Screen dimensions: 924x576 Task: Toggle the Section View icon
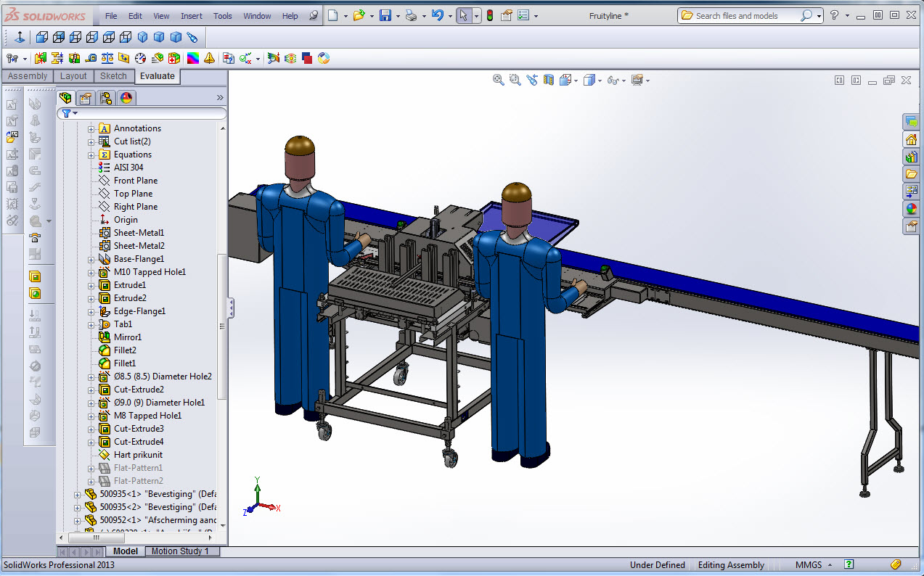click(549, 80)
